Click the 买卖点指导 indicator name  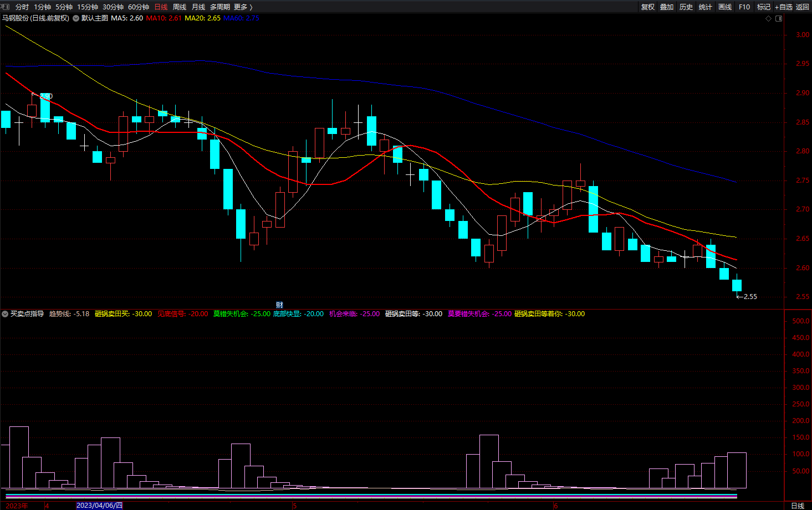tap(27, 314)
